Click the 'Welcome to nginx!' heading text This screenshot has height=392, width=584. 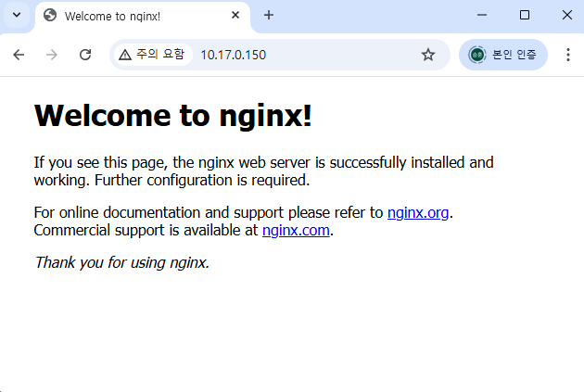[x=172, y=116]
